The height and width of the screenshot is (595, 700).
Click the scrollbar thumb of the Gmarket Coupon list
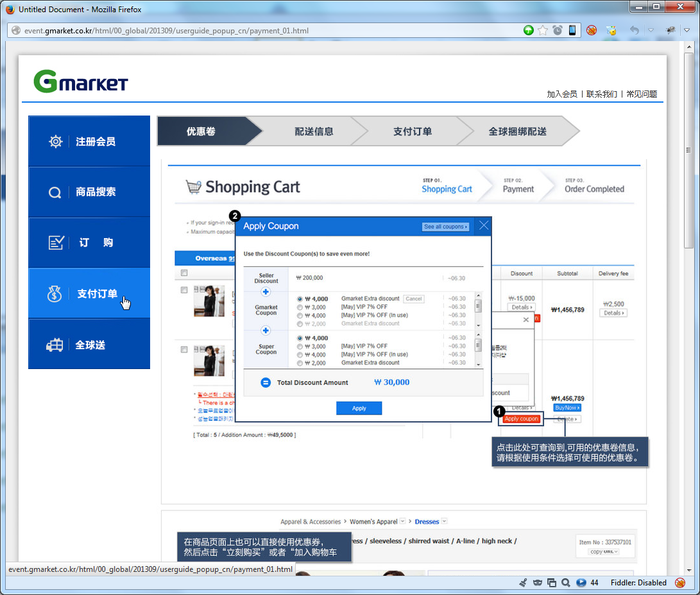pos(478,306)
